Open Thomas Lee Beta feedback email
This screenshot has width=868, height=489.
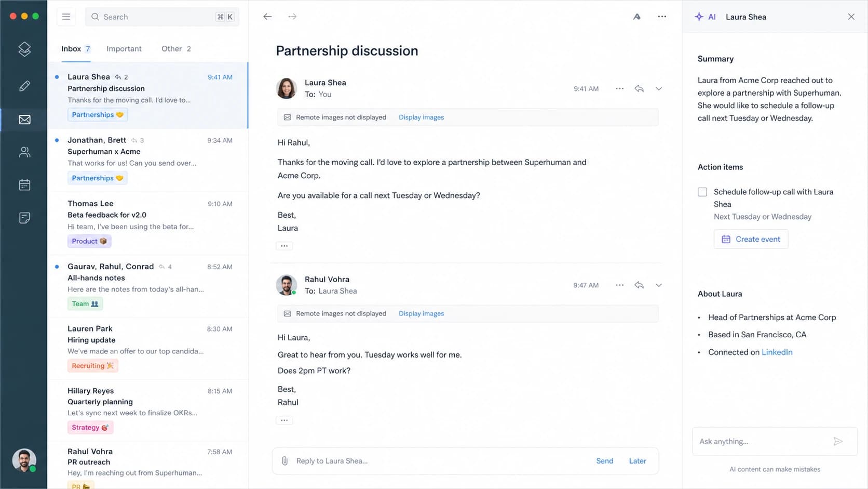(x=147, y=223)
